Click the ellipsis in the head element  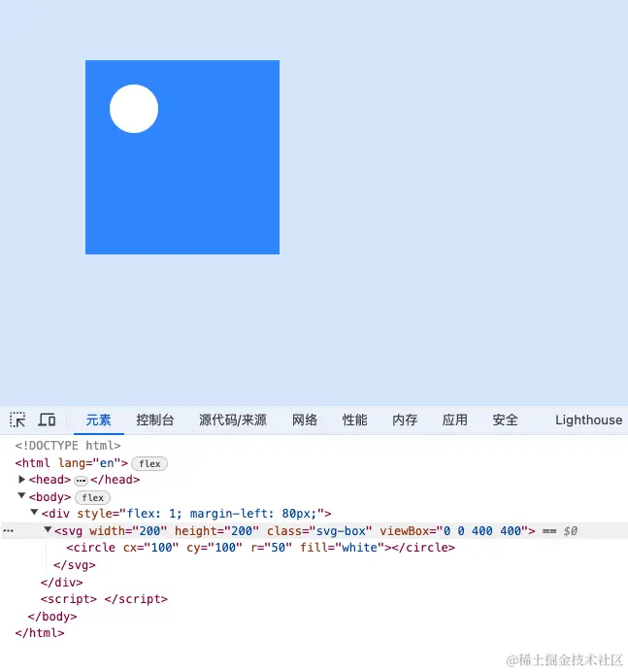[81, 481]
